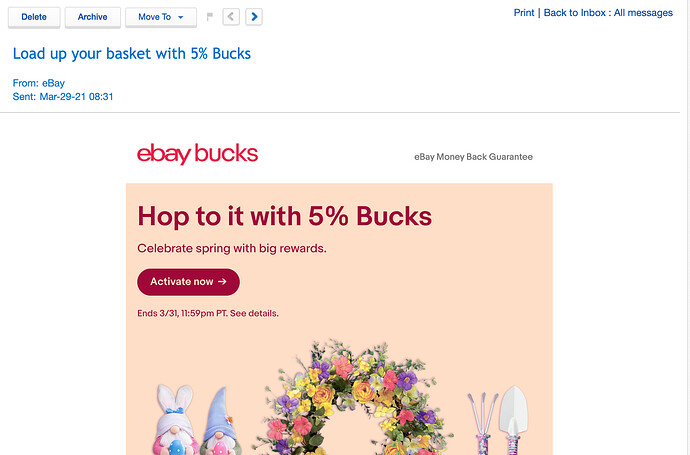Click the Hop to it with 5% Bucks headline

[x=285, y=216]
